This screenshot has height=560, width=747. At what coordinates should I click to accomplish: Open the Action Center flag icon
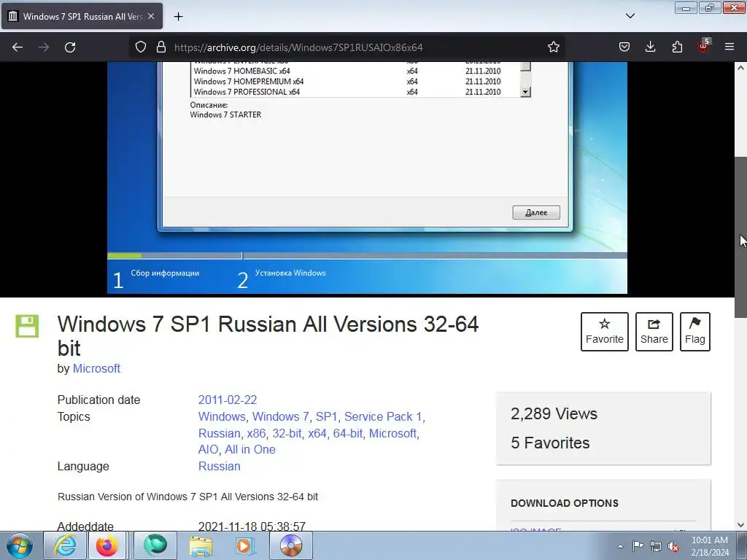coord(638,546)
